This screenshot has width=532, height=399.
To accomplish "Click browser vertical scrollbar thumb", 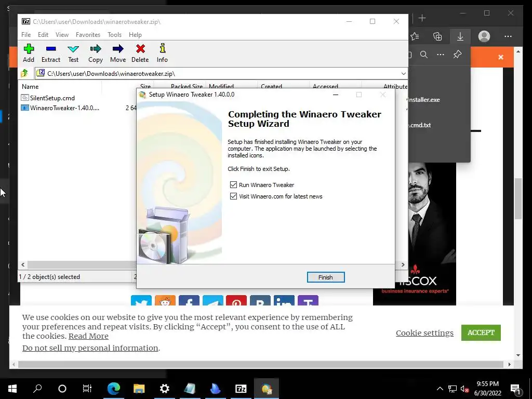I will tap(518, 198).
